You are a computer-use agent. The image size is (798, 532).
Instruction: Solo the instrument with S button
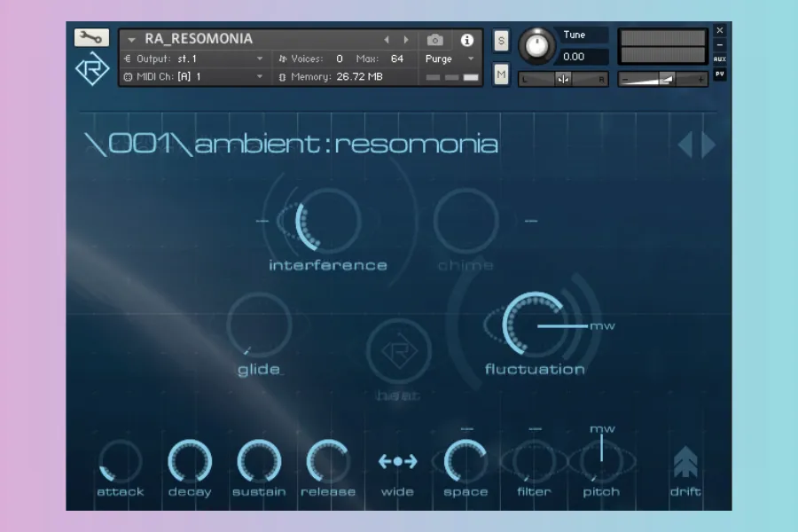pos(501,41)
